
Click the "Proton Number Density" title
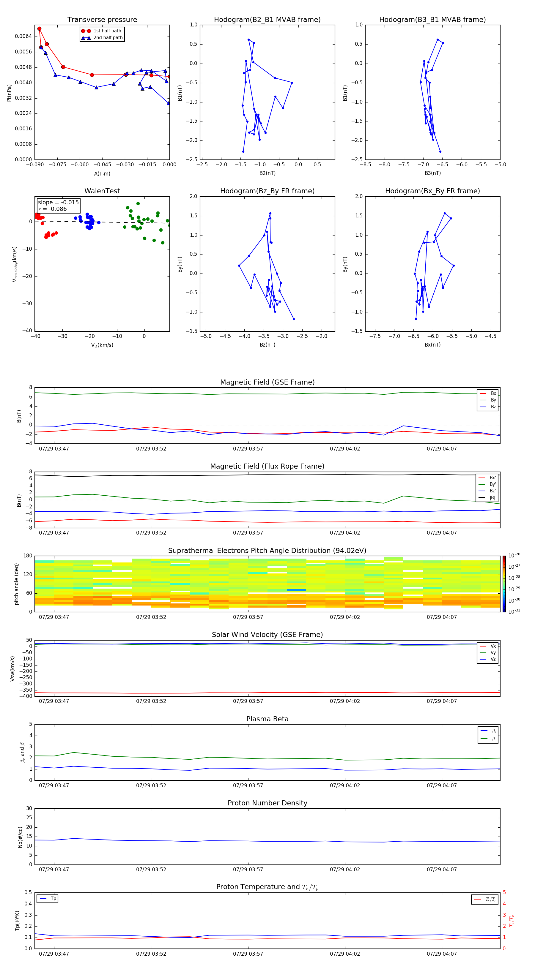(x=267, y=803)
